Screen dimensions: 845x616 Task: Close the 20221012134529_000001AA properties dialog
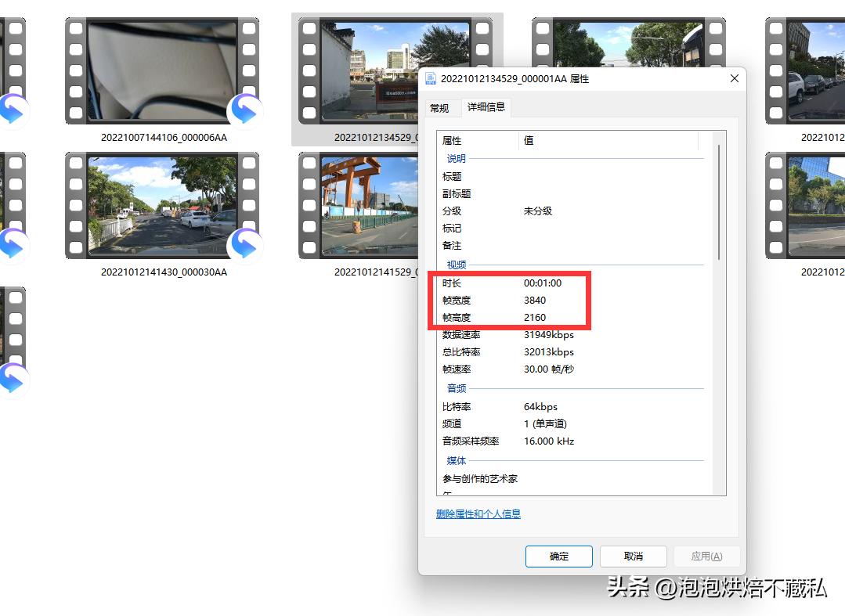(x=734, y=78)
